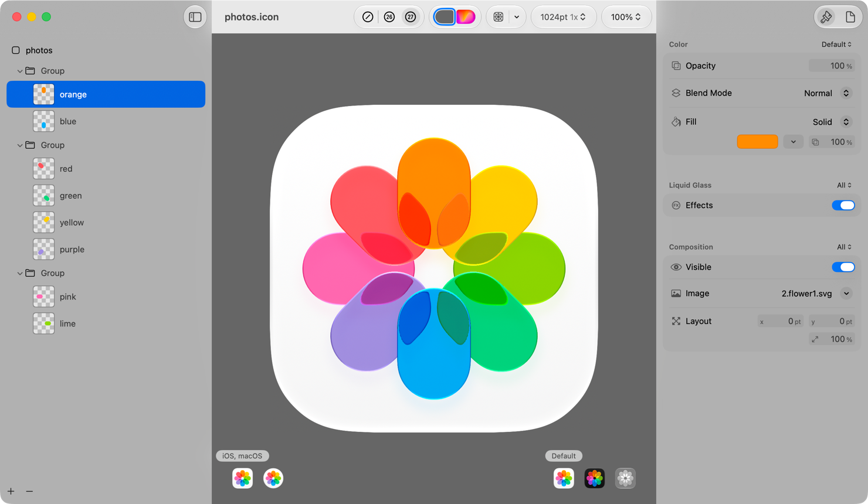Select the mono gray appearance preview
The width and height of the screenshot is (868, 504).
tap(625, 478)
